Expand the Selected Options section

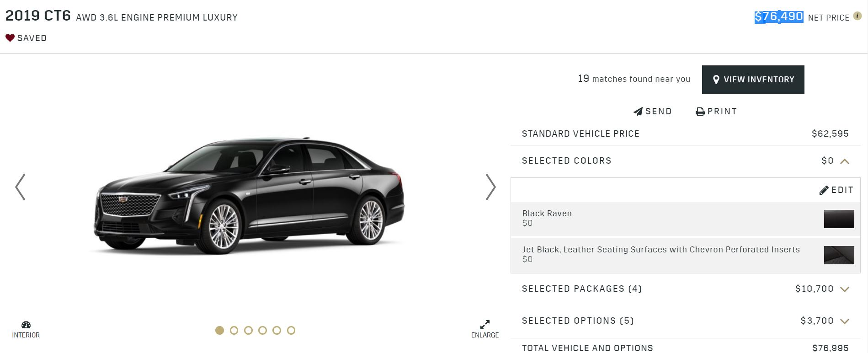pyautogui.click(x=845, y=321)
